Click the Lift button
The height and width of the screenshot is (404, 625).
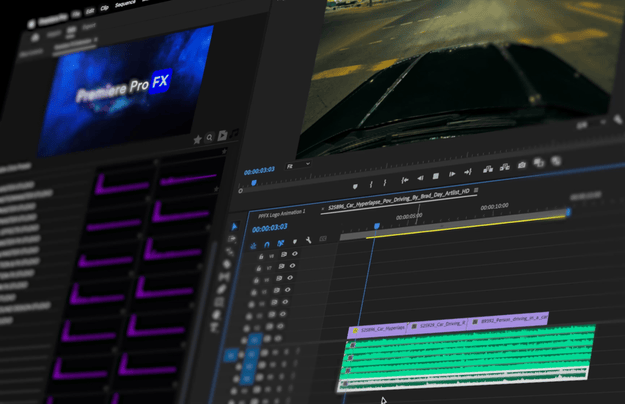488,169
